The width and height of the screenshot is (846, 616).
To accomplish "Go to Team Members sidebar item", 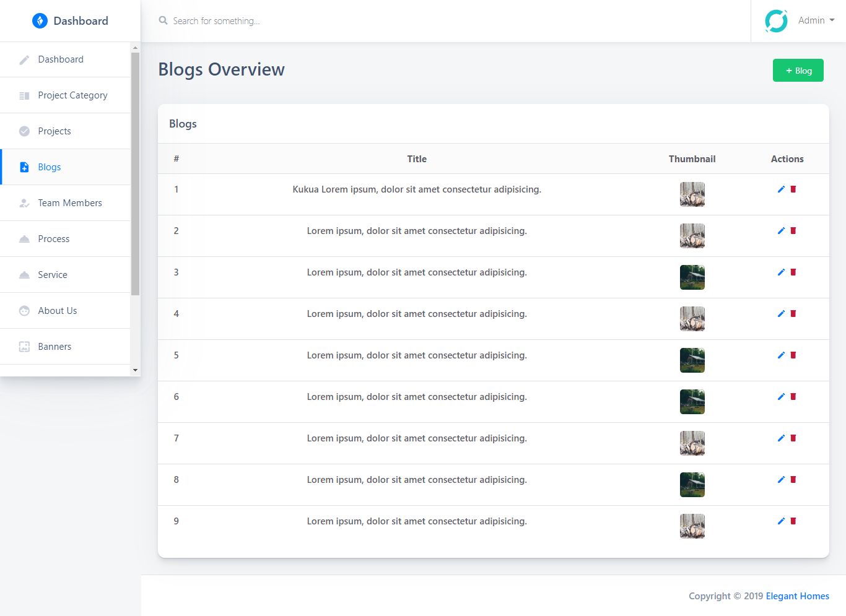I will (x=69, y=203).
